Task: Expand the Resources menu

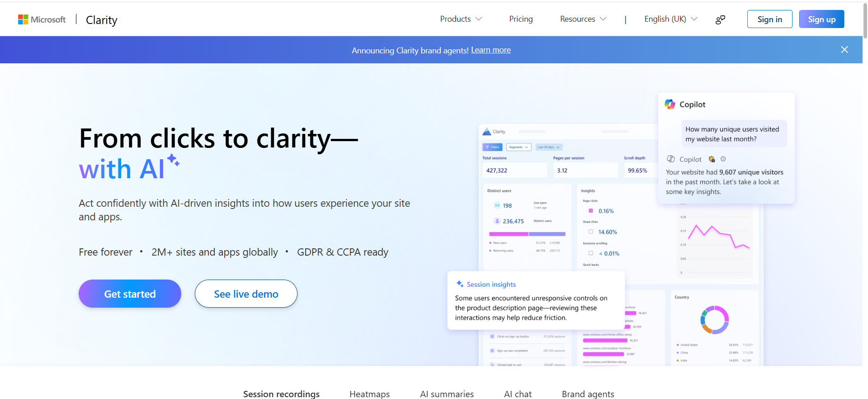Action: (x=583, y=19)
